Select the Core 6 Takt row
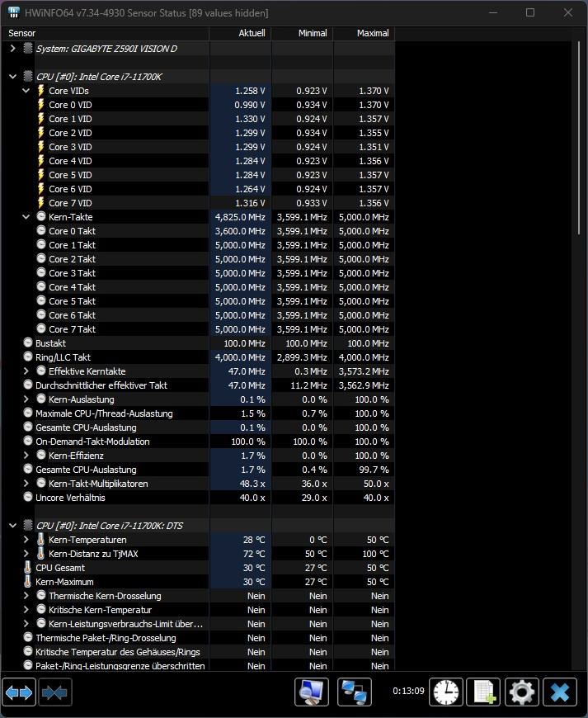 pyautogui.click(x=197, y=315)
